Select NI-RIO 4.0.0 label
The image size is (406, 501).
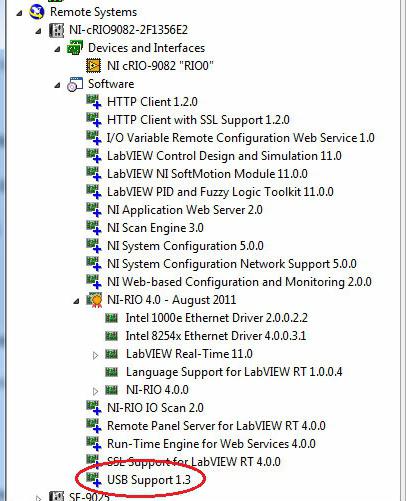pos(157,390)
